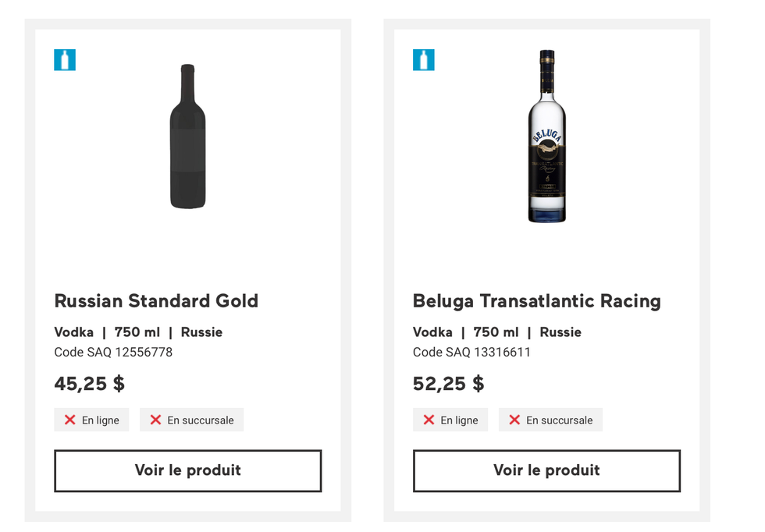This screenshot has height=532, width=765.
Task: Click Russie origin on the Russian Standard card
Action: 201,332
